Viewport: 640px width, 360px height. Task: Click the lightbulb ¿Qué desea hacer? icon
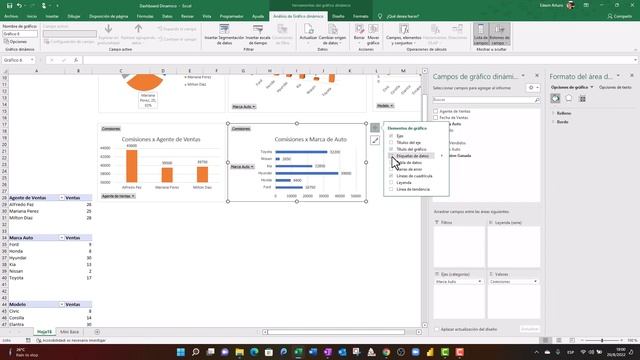click(x=380, y=16)
